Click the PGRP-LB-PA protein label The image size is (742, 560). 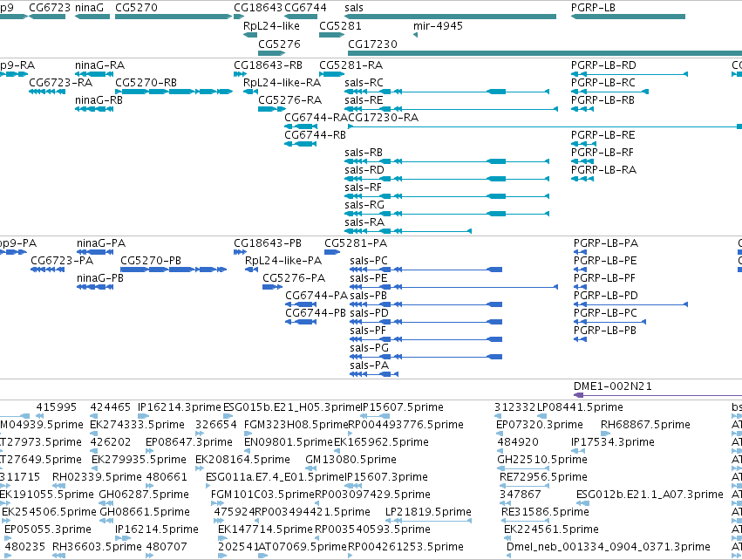tap(606, 243)
